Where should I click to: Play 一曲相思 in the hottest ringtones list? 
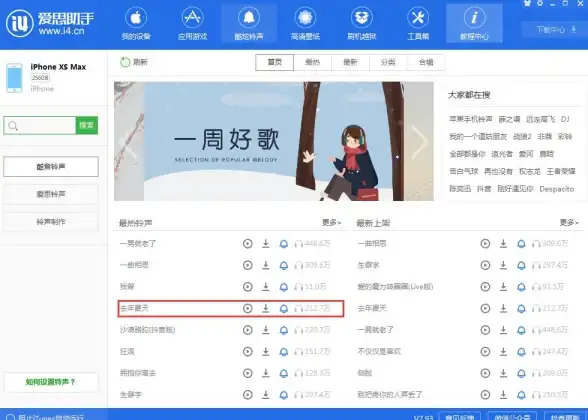[x=248, y=265]
